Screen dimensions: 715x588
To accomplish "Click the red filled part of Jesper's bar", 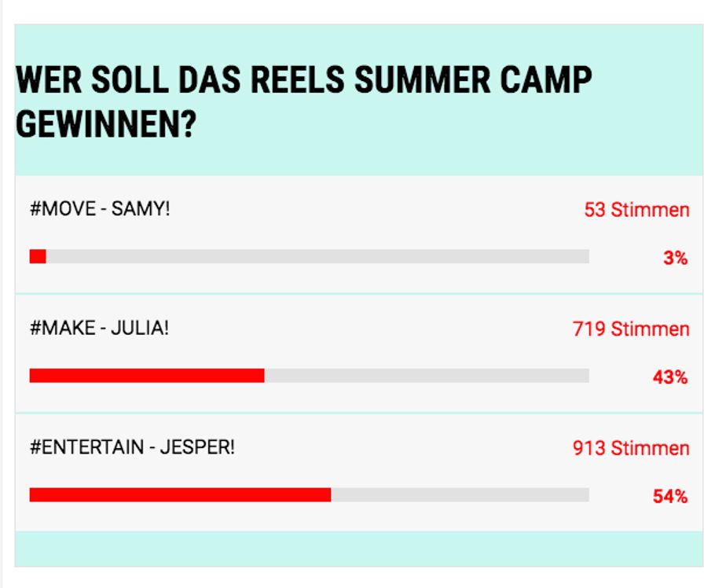I will 180,494.
